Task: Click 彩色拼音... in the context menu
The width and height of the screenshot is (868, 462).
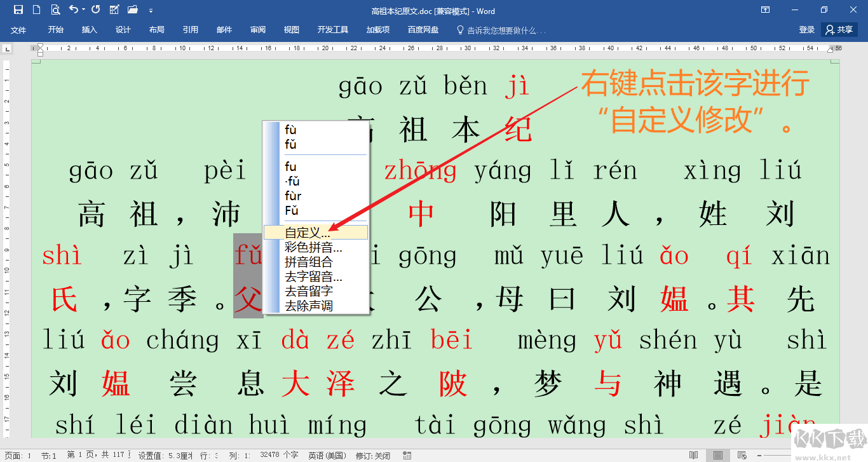Action: click(311, 247)
